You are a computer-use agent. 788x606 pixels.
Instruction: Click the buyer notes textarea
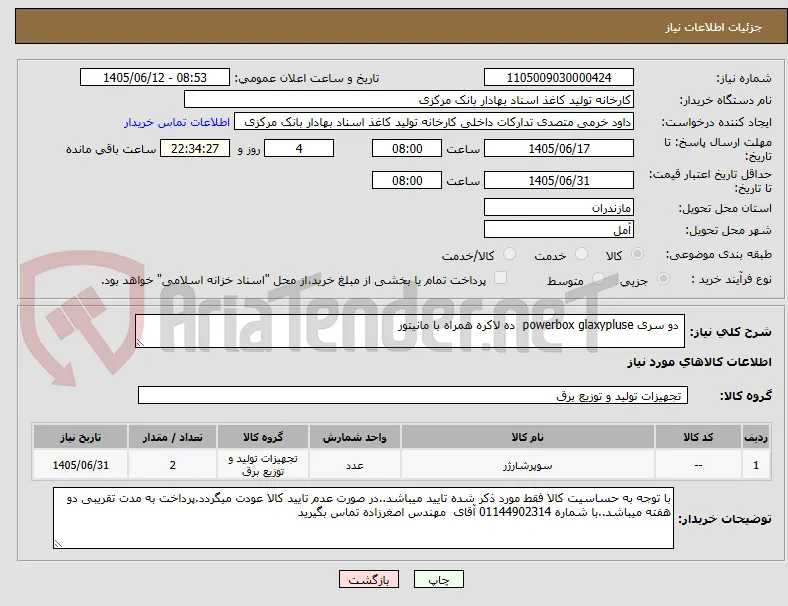tap(363, 518)
